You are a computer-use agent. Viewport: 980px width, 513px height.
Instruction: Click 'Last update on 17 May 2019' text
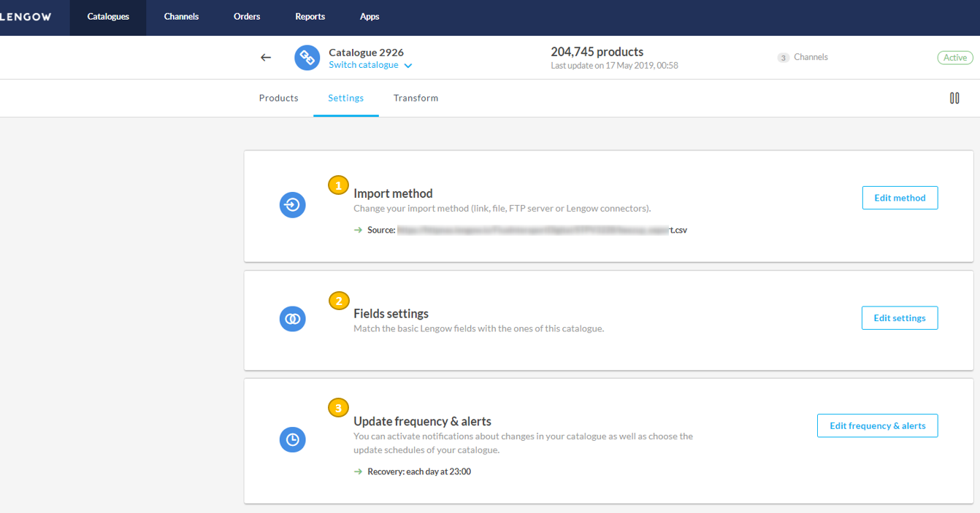[x=614, y=66]
